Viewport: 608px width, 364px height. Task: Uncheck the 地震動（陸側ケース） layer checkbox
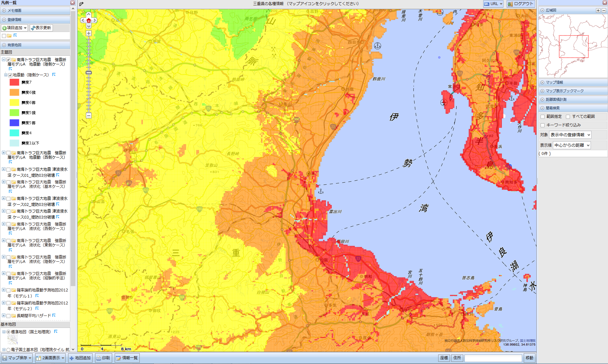point(10,75)
